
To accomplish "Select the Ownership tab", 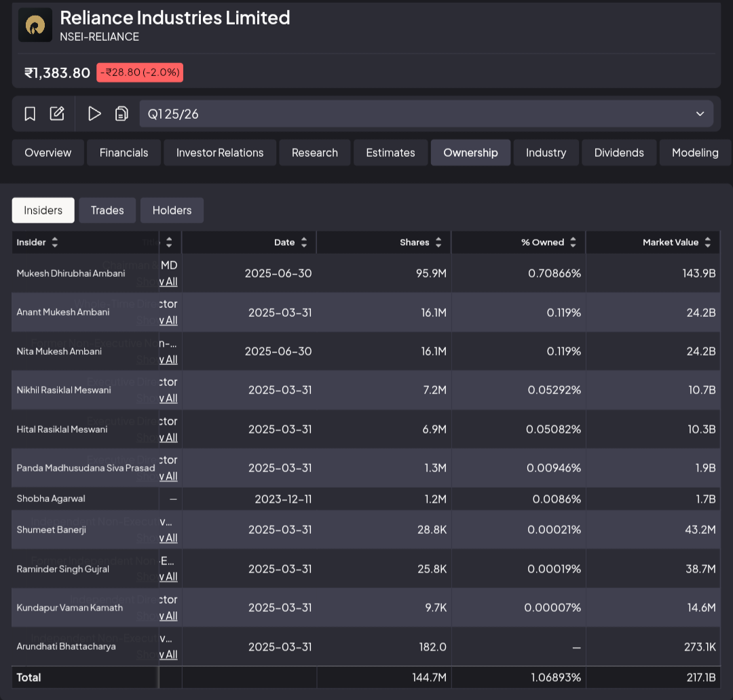I will (x=470, y=153).
